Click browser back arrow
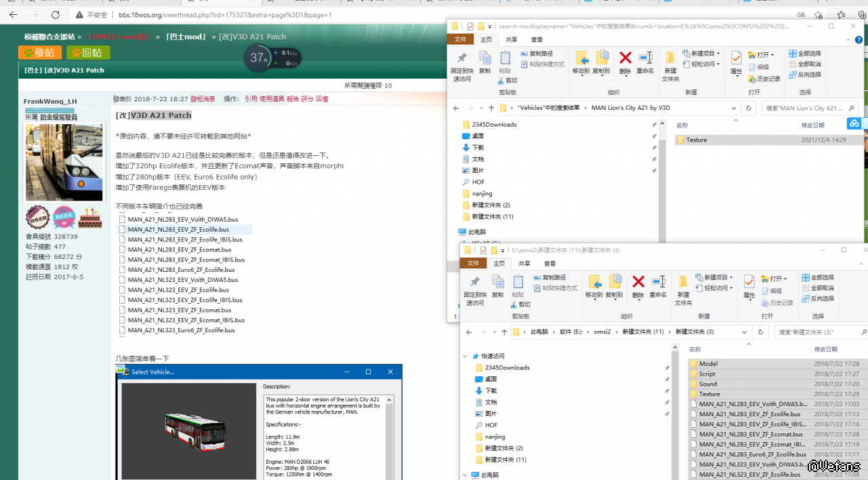Image resolution: width=868 pixels, height=480 pixels. click(15, 14)
